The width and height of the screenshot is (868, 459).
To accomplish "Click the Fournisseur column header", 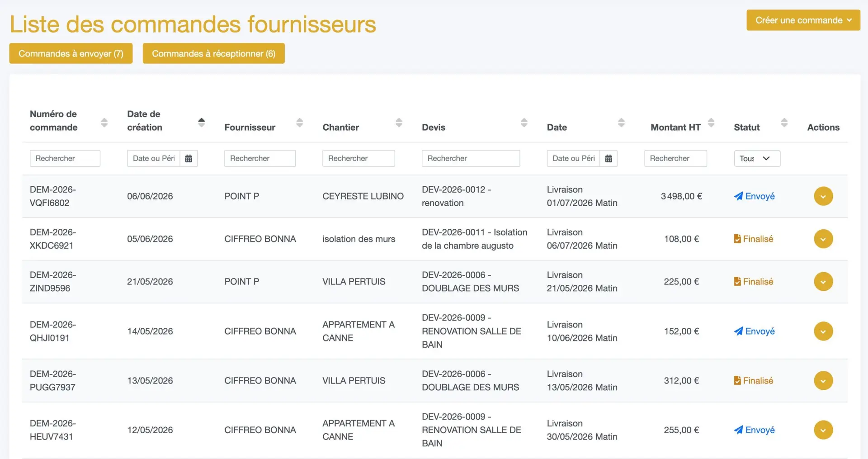I will click(250, 128).
